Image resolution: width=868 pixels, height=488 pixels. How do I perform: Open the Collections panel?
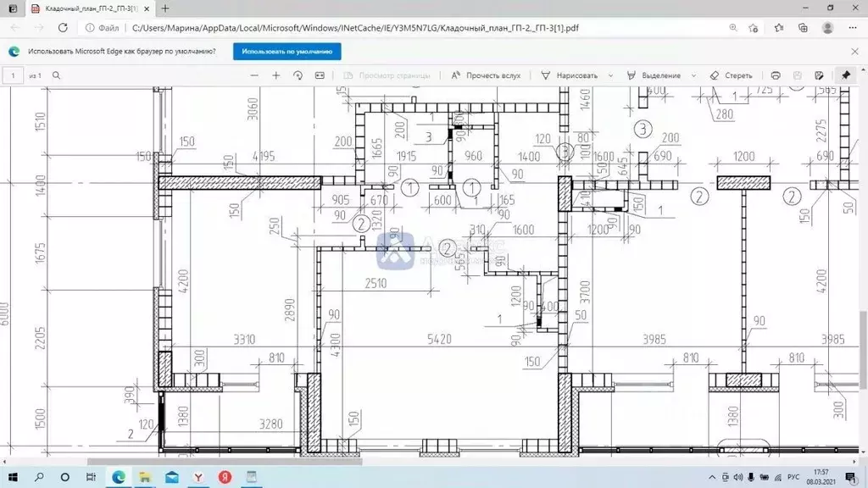click(x=803, y=28)
